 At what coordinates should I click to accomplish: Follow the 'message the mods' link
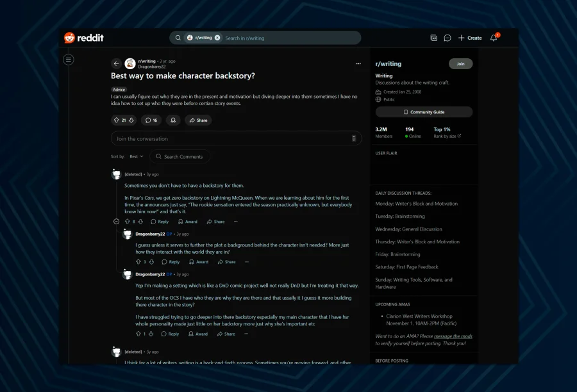(453, 336)
